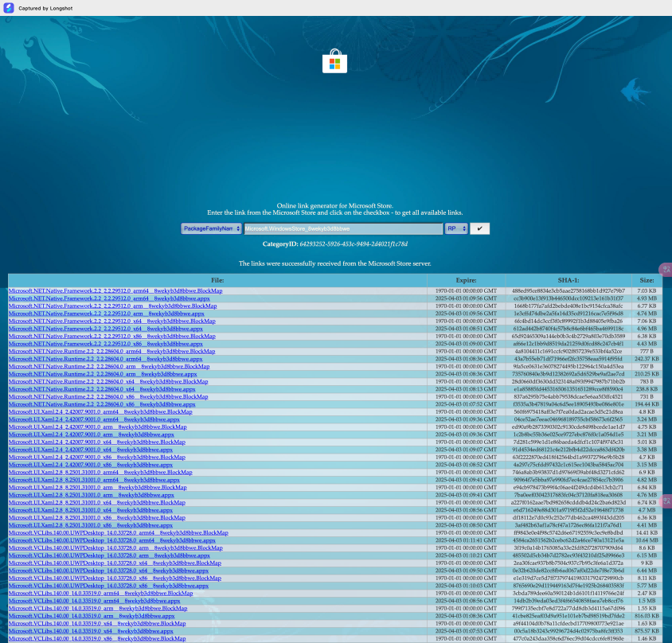Select the CategoryID value 64293252-5926-453c-9494-2d4021f1c78d
The width and height of the screenshot is (672, 643).
pos(354,244)
